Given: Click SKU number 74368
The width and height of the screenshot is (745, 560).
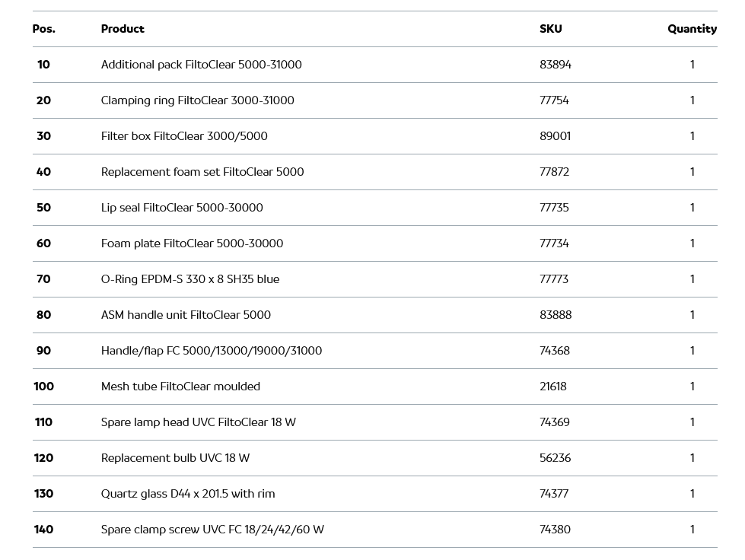Looking at the screenshot, I should 554,351.
